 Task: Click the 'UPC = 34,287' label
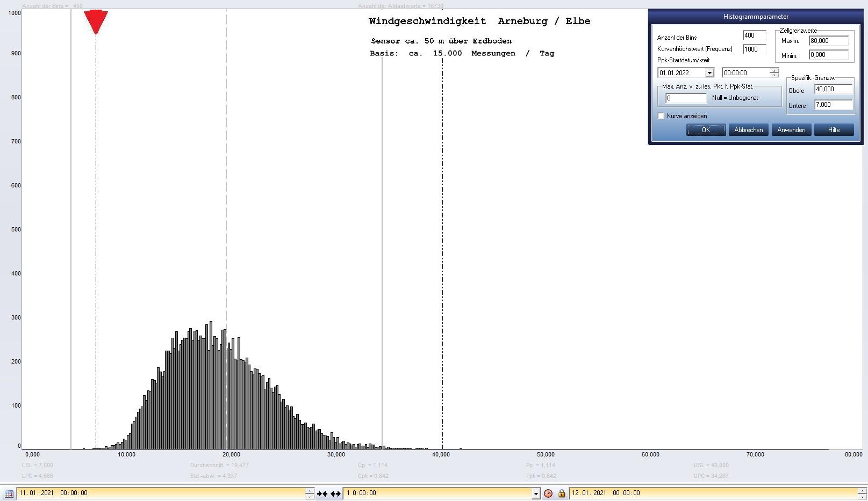[711, 476]
